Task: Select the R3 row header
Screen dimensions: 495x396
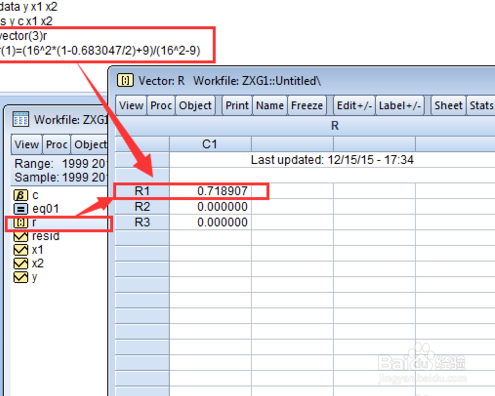Action: (142, 222)
